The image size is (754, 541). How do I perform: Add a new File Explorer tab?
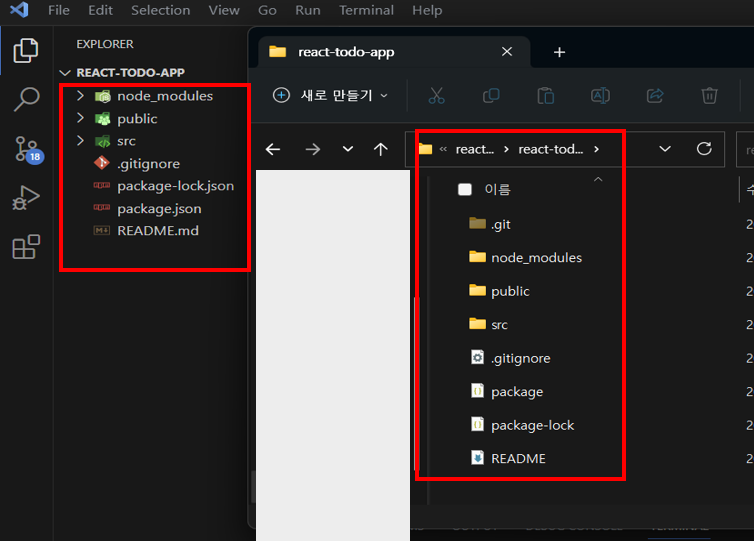[559, 52]
